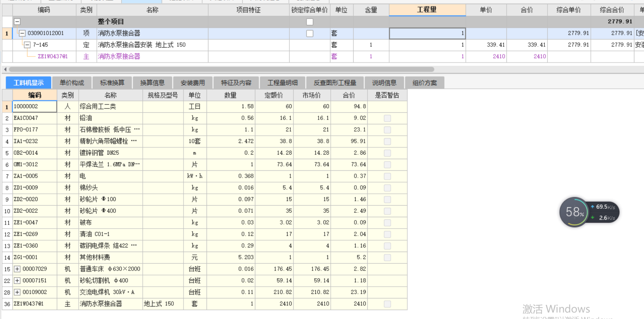
Task: Open the 说明信息 tab
Action: [x=384, y=83]
